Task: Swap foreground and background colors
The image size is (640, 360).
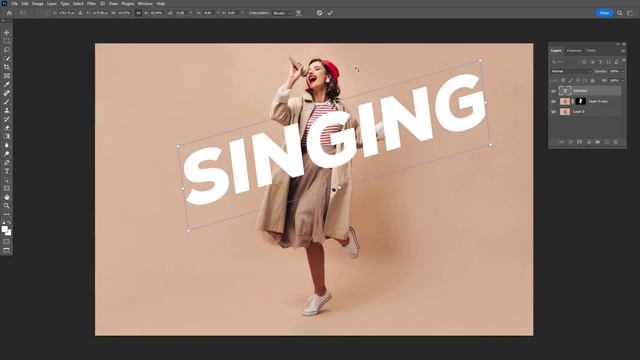Action: [9, 223]
